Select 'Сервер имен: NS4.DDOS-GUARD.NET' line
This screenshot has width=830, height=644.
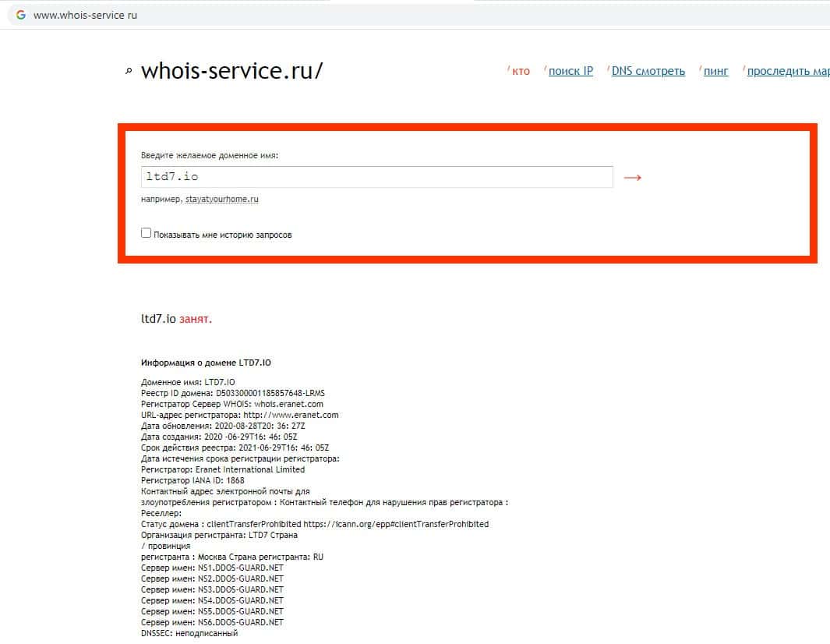[212, 600]
